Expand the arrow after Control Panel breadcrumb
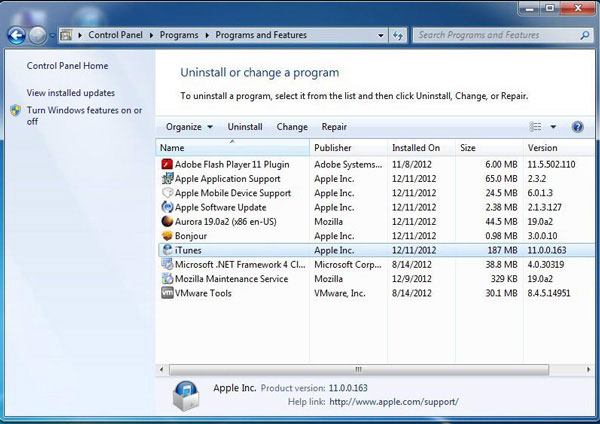This screenshot has width=600, height=424. pos(152,35)
